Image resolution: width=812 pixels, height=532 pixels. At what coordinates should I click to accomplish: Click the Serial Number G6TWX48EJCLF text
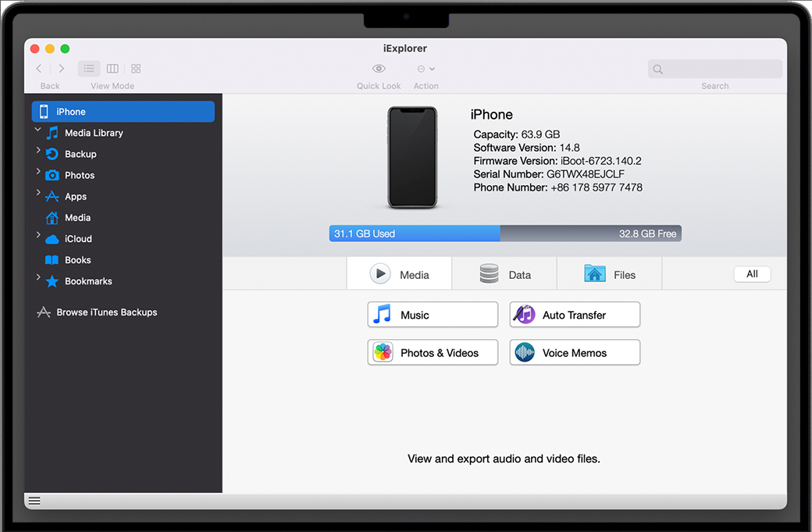[x=549, y=174]
